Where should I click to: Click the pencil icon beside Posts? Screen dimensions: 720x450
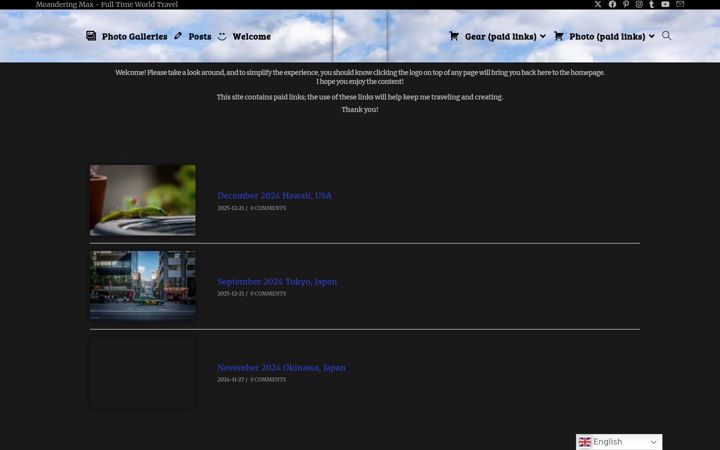point(178,36)
